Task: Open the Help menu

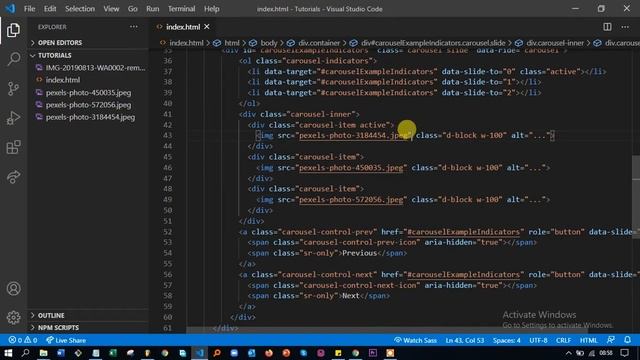Action: click(211, 9)
